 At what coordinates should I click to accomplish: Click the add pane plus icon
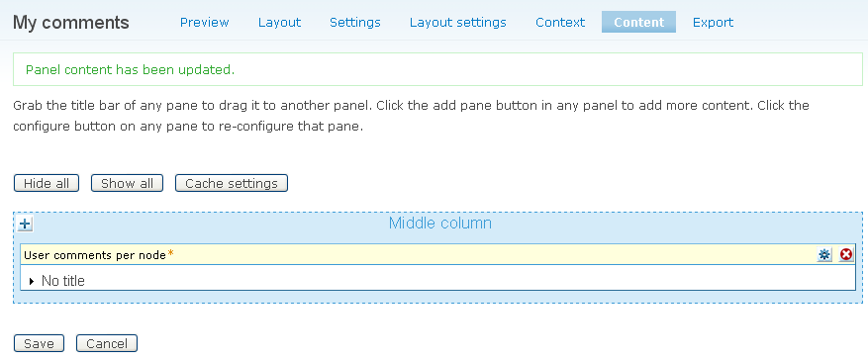[25, 224]
